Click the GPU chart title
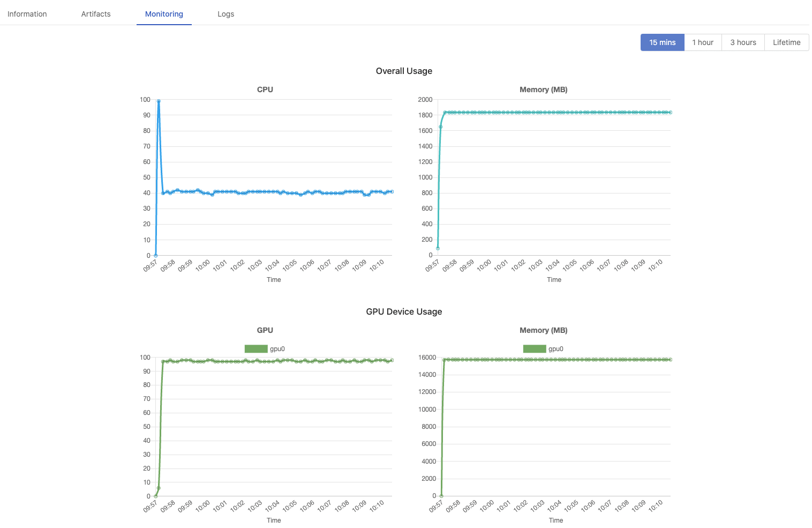812x528 pixels. (x=265, y=330)
